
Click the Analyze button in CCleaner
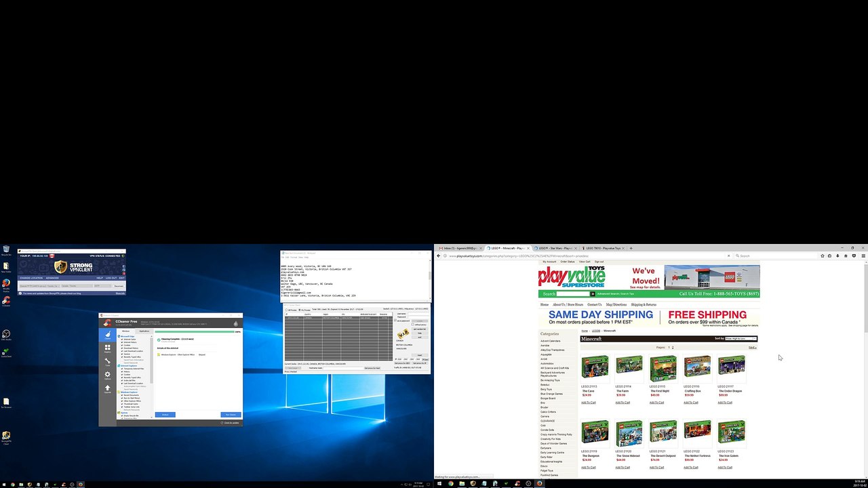[x=165, y=415]
